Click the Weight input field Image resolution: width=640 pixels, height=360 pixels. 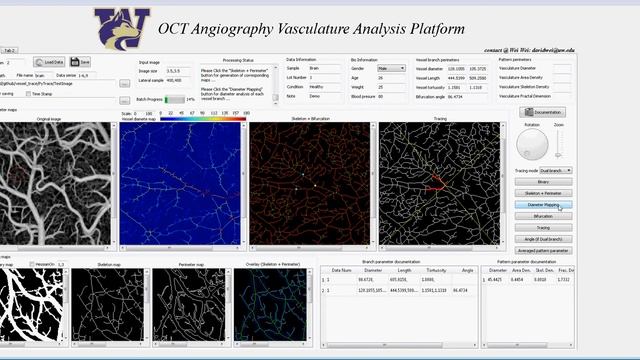(x=391, y=87)
